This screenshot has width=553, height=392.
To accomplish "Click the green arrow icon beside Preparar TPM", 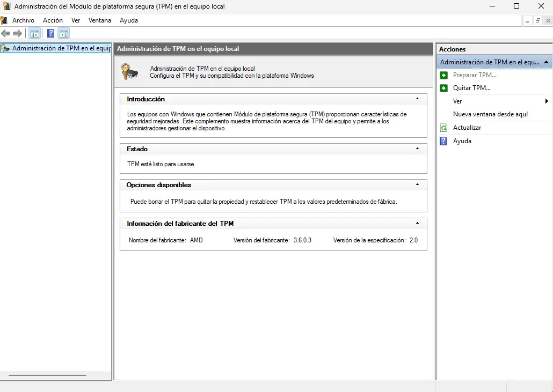I will click(443, 75).
